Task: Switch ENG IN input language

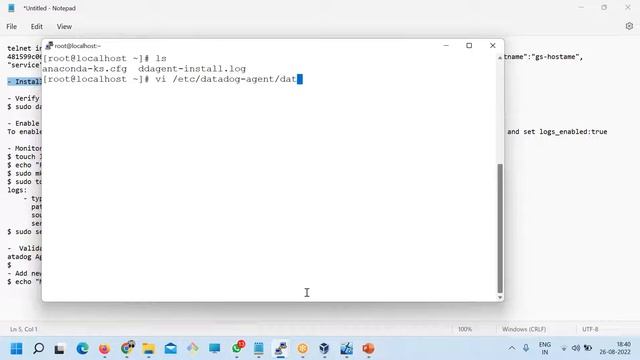Action: (x=545, y=348)
